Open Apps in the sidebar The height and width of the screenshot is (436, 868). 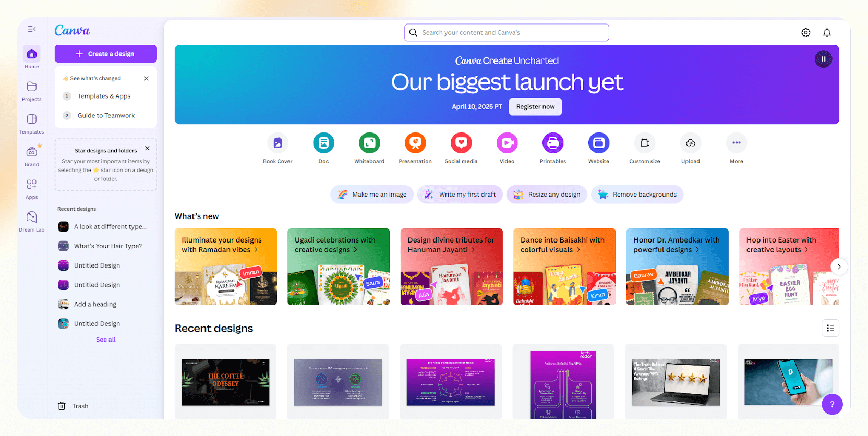pos(31,189)
